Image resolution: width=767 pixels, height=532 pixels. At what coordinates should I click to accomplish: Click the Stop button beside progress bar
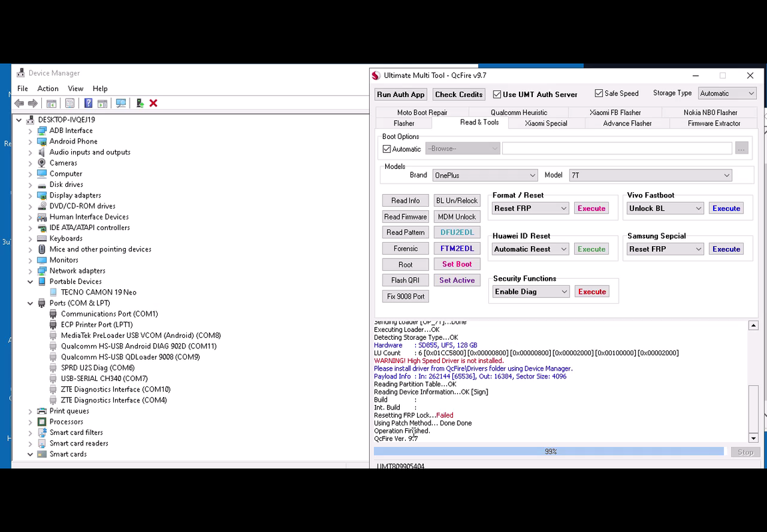(746, 452)
